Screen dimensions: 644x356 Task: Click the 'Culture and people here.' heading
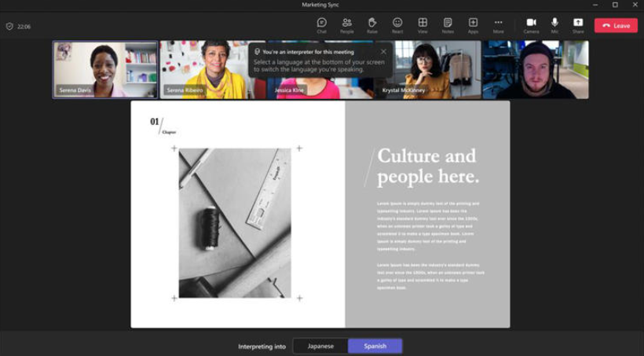(x=428, y=166)
